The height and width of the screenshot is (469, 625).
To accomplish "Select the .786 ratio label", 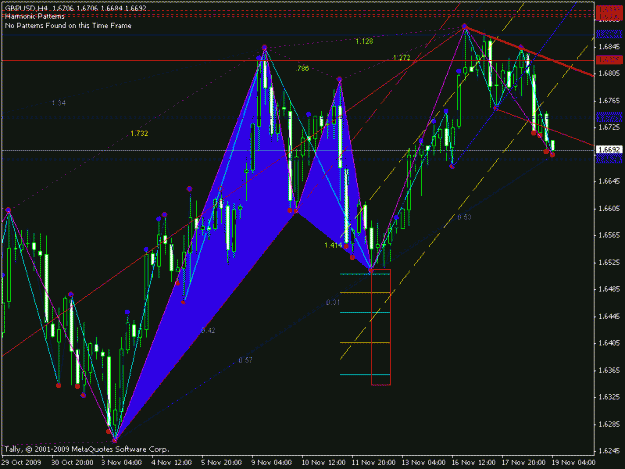I will tap(303, 69).
